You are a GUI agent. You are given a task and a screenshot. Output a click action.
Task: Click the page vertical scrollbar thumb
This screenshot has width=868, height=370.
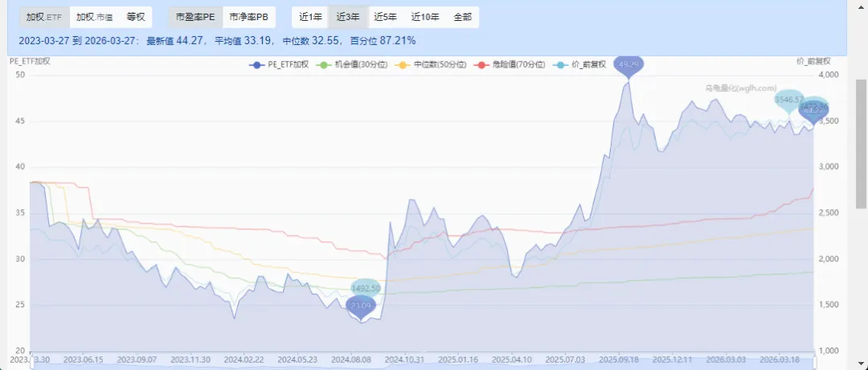pos(862,144)
